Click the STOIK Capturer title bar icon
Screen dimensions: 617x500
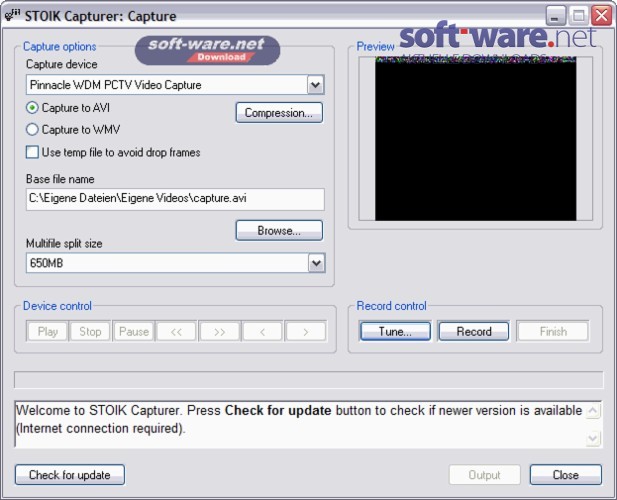(x=12, y=16)
